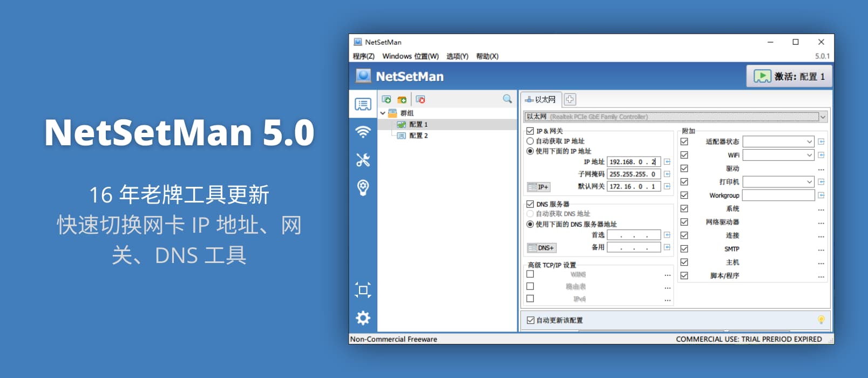
Task: Click the 子网掩码 input field
Action: click(634, 174)
